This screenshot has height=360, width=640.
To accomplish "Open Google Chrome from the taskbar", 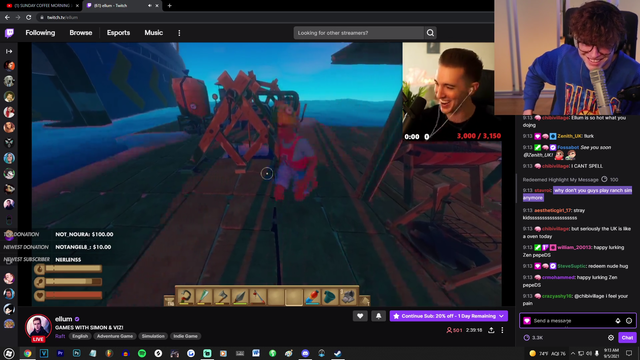I will [x=27, y=353].
